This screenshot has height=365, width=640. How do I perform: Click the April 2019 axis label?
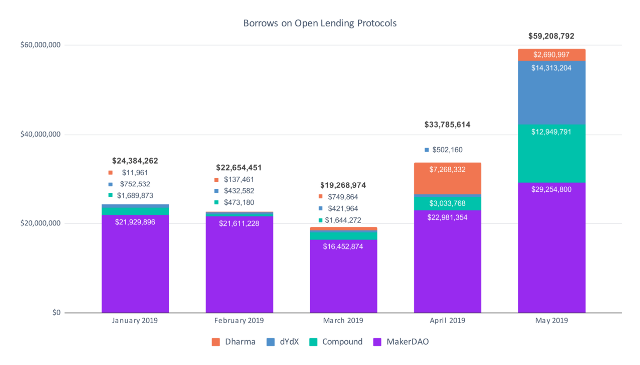(447, 320)
